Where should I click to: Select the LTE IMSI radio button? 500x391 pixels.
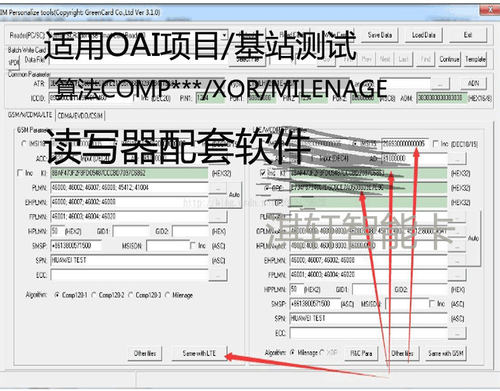click(355, 143)
